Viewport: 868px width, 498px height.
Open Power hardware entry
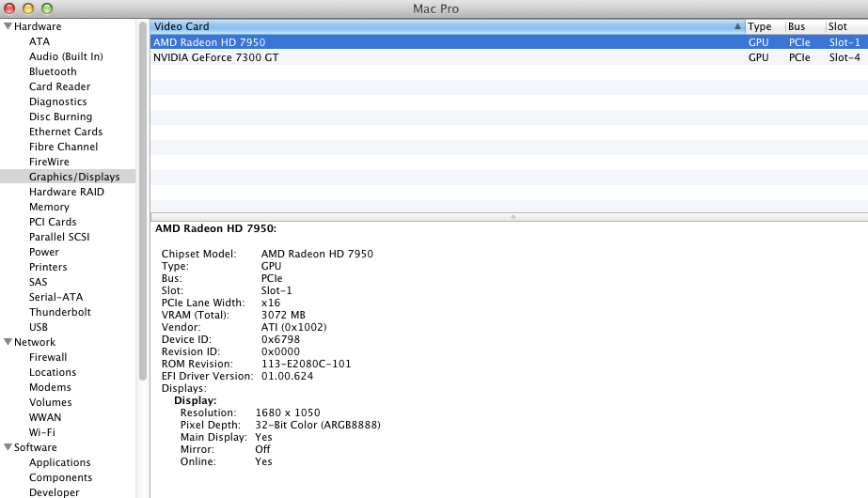pos(44,252)
